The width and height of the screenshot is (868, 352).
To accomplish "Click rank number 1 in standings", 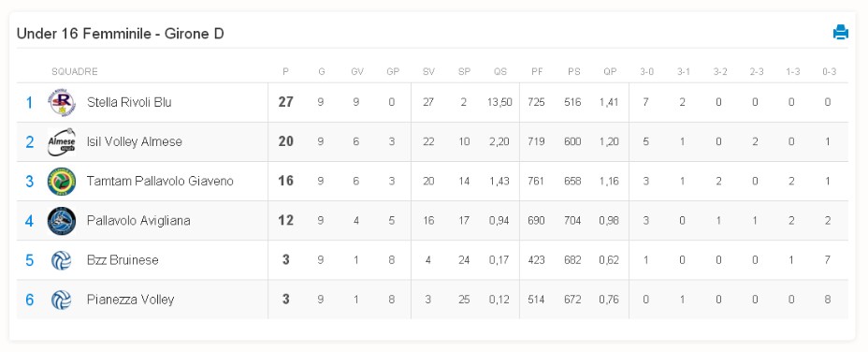I will point(29,103).
